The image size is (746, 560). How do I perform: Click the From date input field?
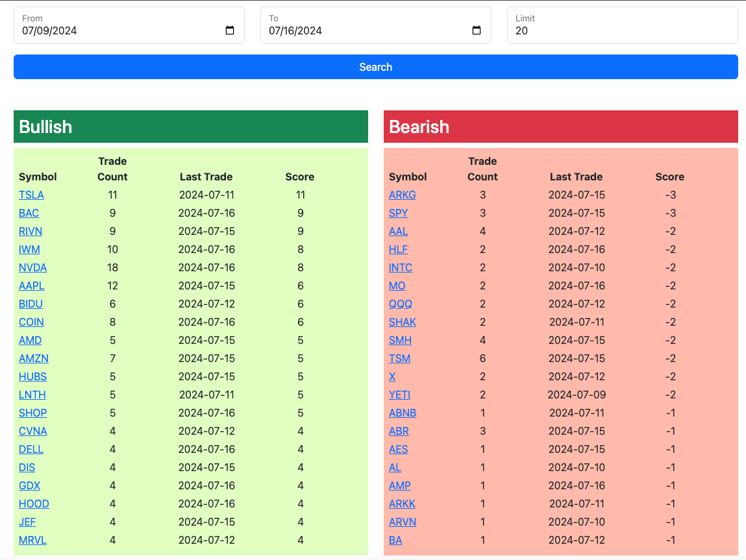pos(129,25)
